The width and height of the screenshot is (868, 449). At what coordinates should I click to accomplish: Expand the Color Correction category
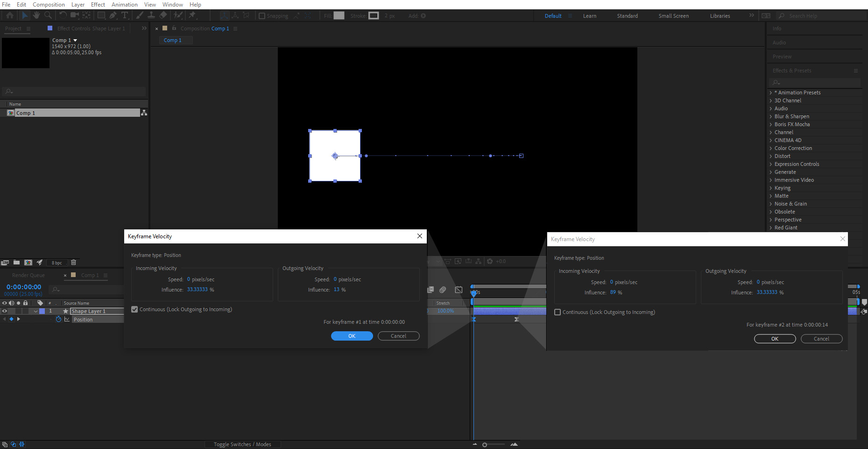(x=771, y=148)
